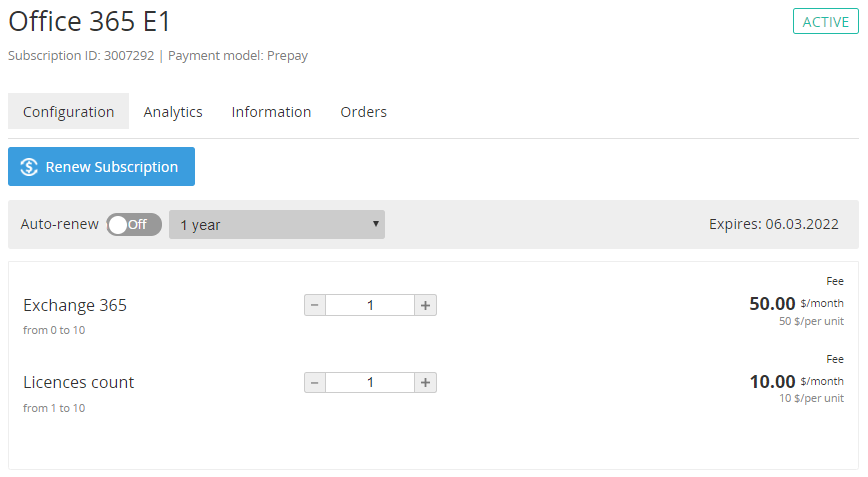The image size is (868, 477).
Task: Toggle the Auto-renew switch on
Action: click(134, 225)
